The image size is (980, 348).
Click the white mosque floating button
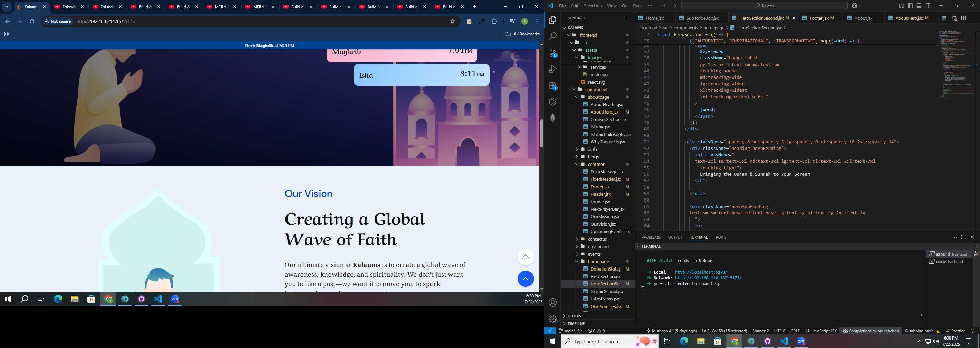(x=525, y=257)
